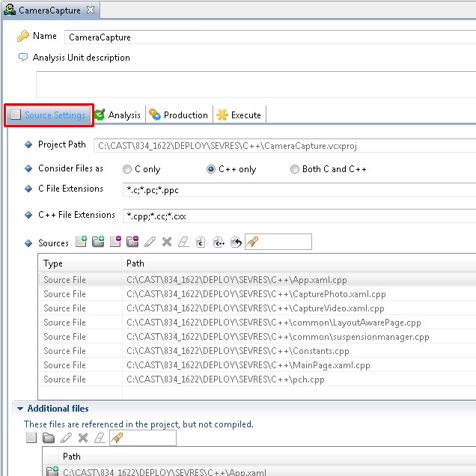Collapse the Additional files section
Screen dimensions: 476x476
tap(19, 409)
